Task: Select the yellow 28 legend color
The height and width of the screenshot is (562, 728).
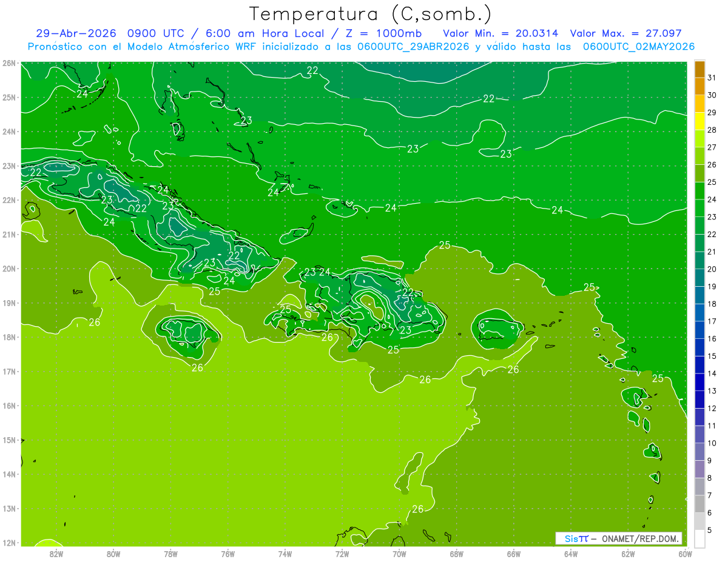Action: click(x=699, y=121)
